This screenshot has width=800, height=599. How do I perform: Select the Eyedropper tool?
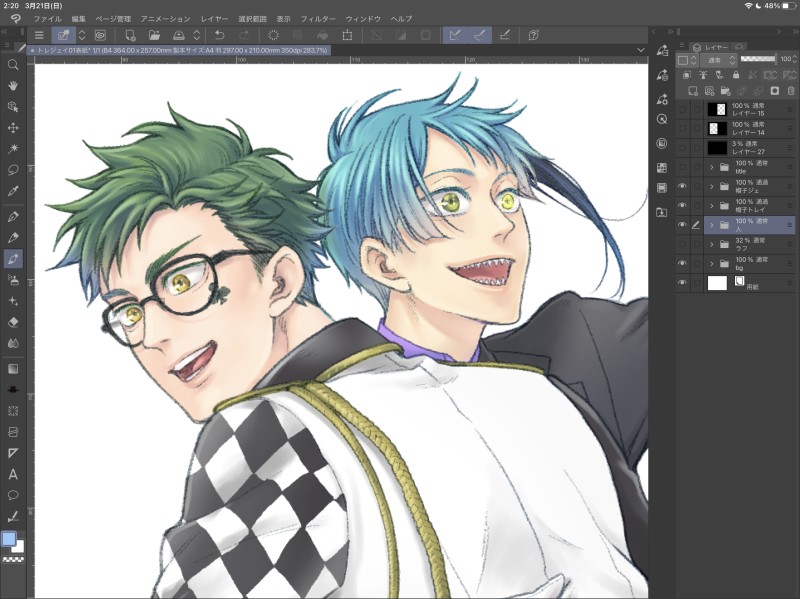[x=13, y=191]
